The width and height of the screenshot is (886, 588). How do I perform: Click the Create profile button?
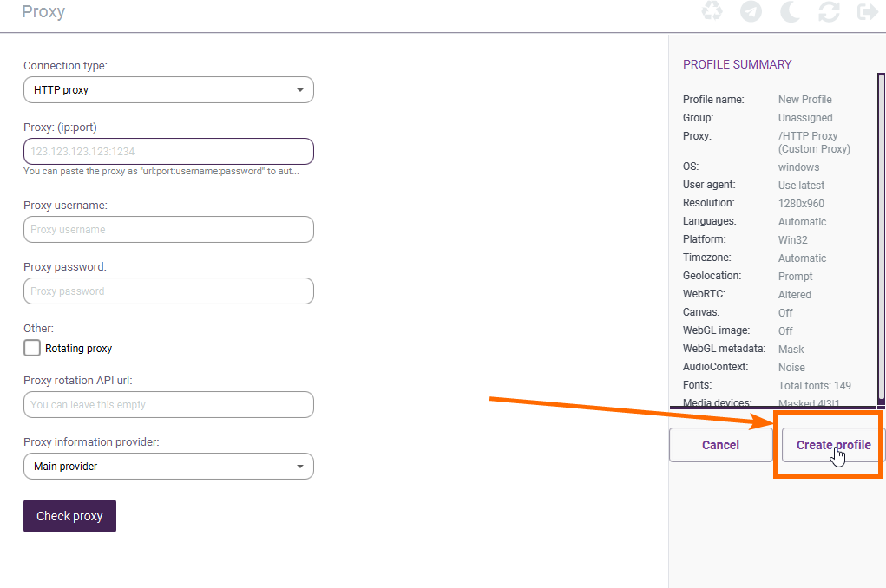point(833,445)
